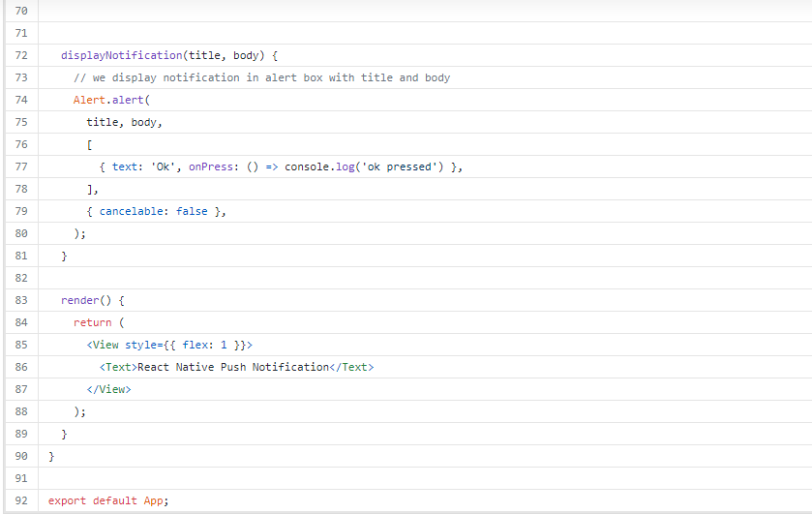Click the 'Ok' string on line 77
The image size is (812, 514).
[x=164, y=166]
